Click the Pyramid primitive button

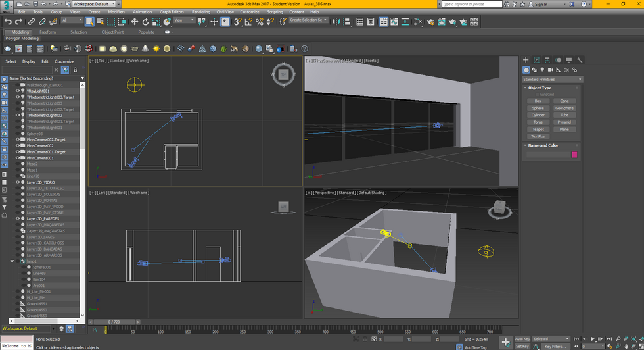click(x=564, y=122)
